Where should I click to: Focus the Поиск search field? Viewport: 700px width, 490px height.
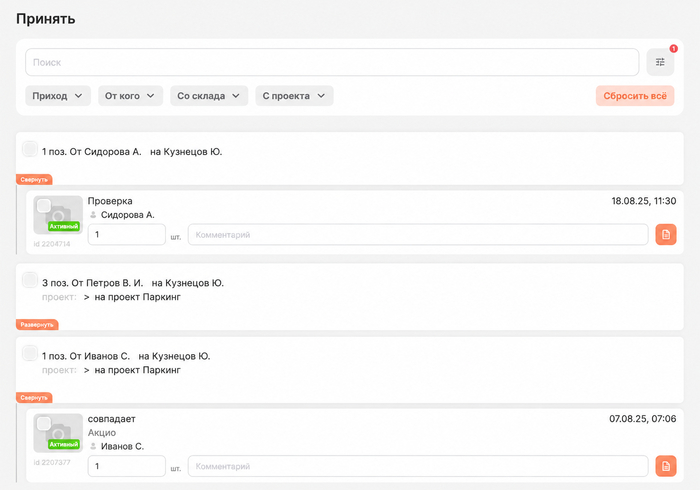(x=332, y=62)
